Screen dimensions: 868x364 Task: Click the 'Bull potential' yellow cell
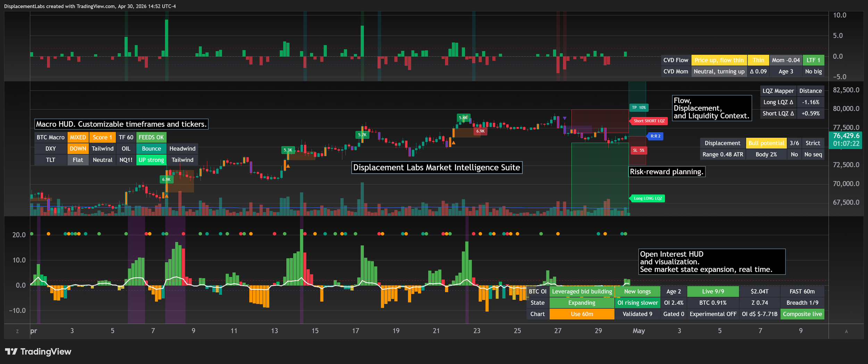coord(766,143)
